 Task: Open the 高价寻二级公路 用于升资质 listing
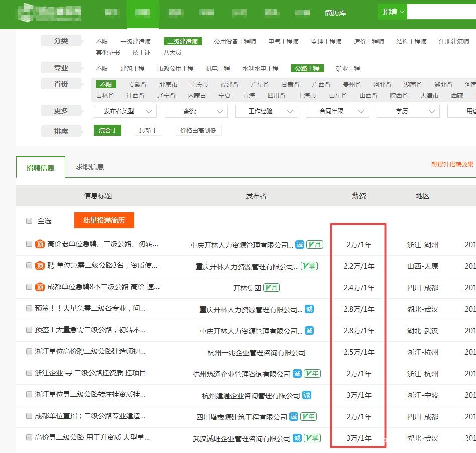[92, 437]
